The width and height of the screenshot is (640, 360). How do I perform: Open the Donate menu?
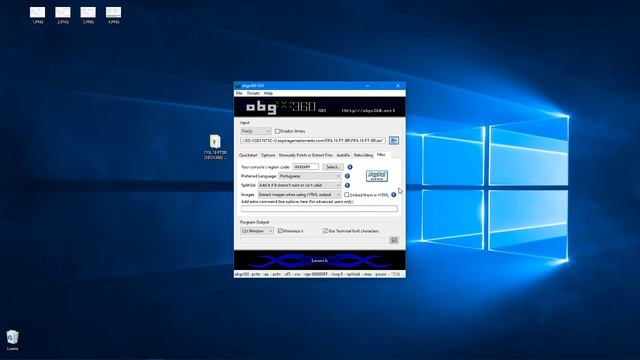pos(253,93)
